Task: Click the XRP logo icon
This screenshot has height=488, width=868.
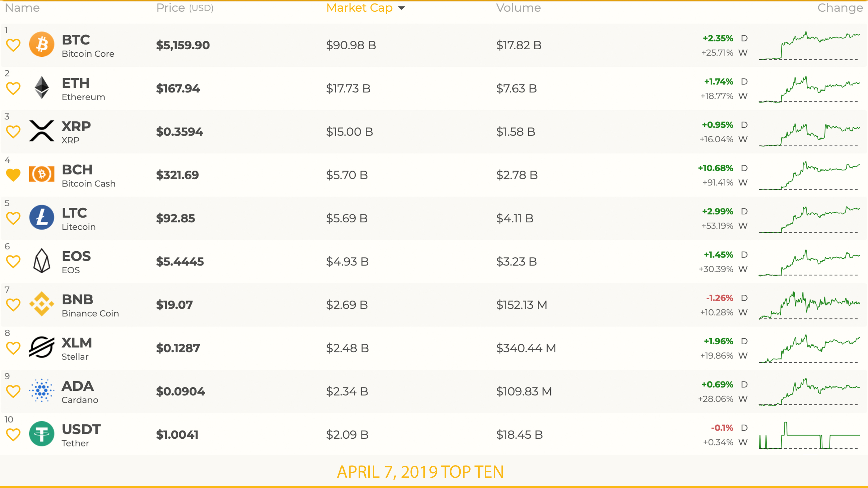Action: 42,131
